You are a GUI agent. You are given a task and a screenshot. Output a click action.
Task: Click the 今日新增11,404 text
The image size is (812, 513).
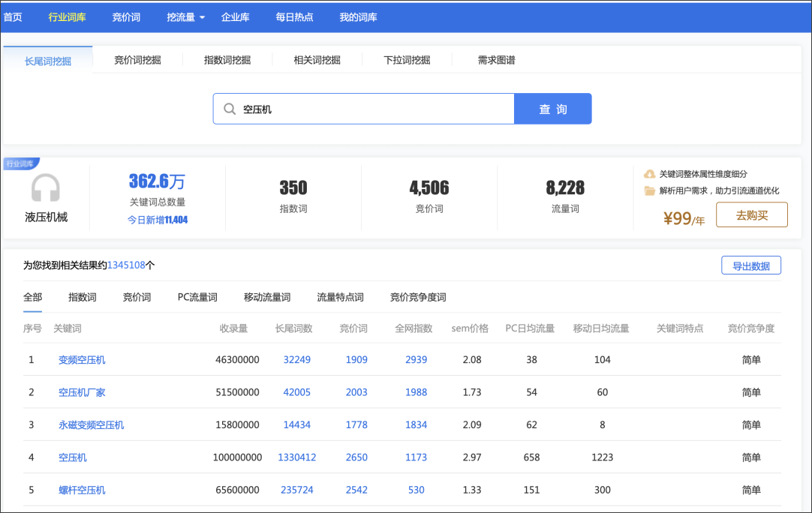(158, 220)
